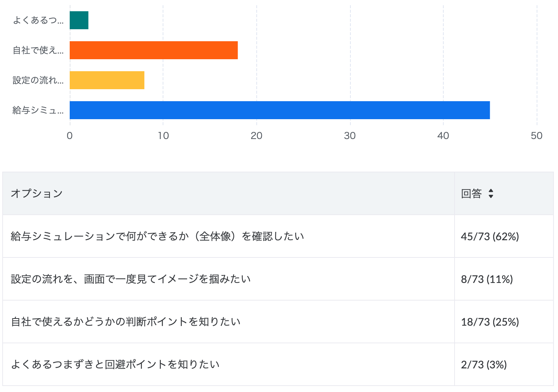Click the よくあるつ... chart axis label
Screen dimensions: 558x392
pyautogui.click(x=38, y=20)
